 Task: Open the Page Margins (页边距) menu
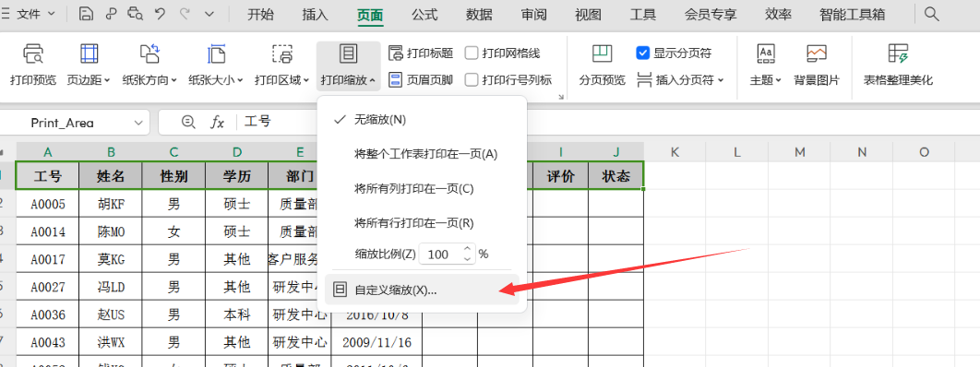89,65
